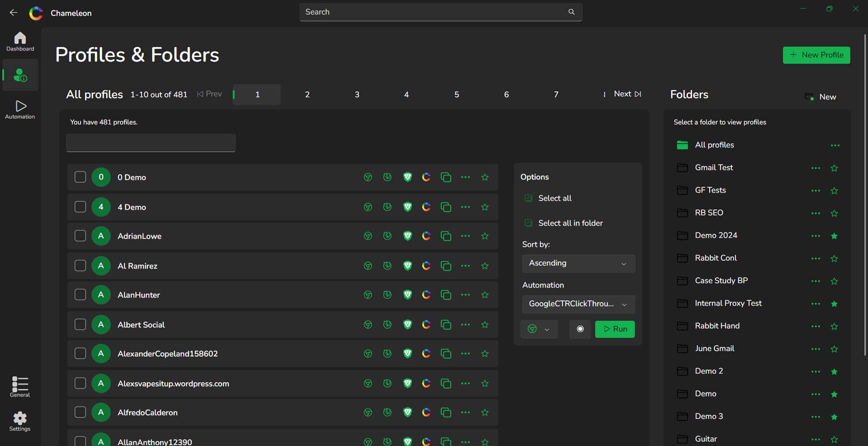Click the record button beside Run
This screenshot has width=868, height=446.
click(x=580, y=329)
